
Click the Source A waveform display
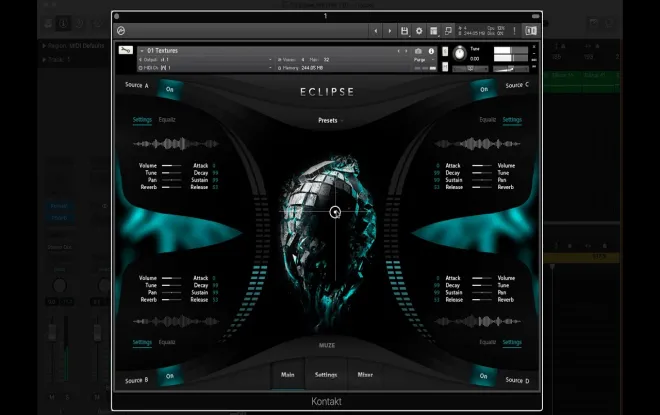click(176, 144)
